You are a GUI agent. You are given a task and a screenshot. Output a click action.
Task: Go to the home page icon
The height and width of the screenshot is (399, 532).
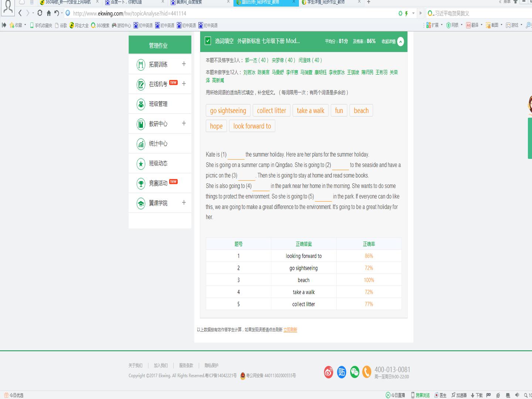tap(48, 13)
